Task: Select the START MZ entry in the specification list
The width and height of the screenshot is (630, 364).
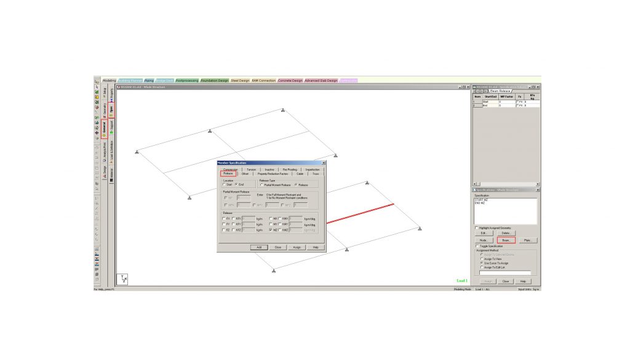Action: pyautogui.click(x=480, y=199)
